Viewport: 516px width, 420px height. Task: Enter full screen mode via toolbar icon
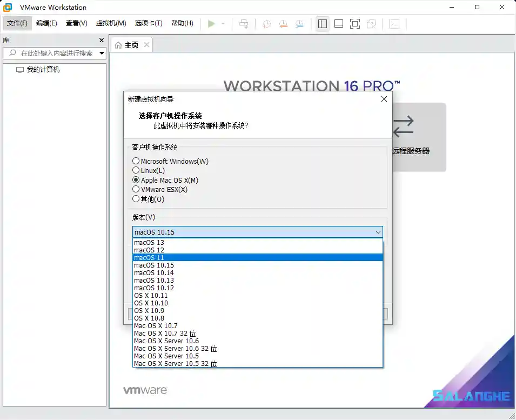coord(354,23)
